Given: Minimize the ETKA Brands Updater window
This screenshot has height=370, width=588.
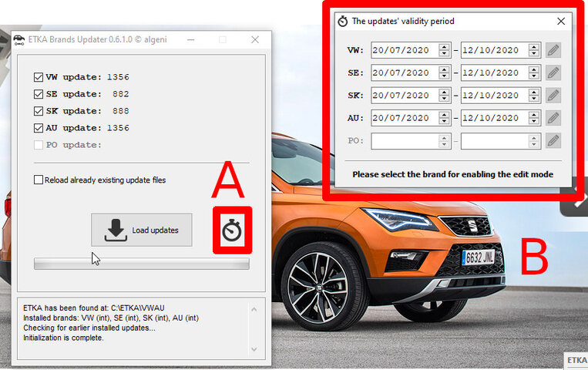Looking at the screenshot, I should point(190,39).
